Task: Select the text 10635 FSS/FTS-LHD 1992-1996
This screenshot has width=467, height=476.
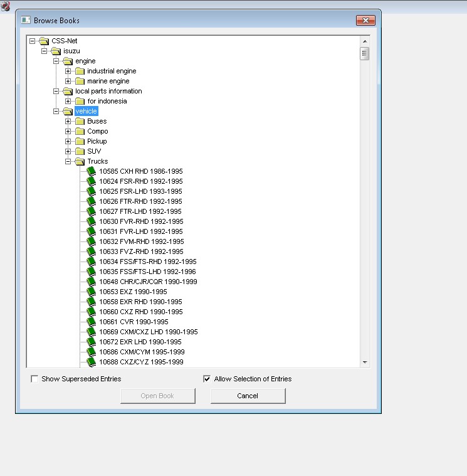Action: [147, 272]
